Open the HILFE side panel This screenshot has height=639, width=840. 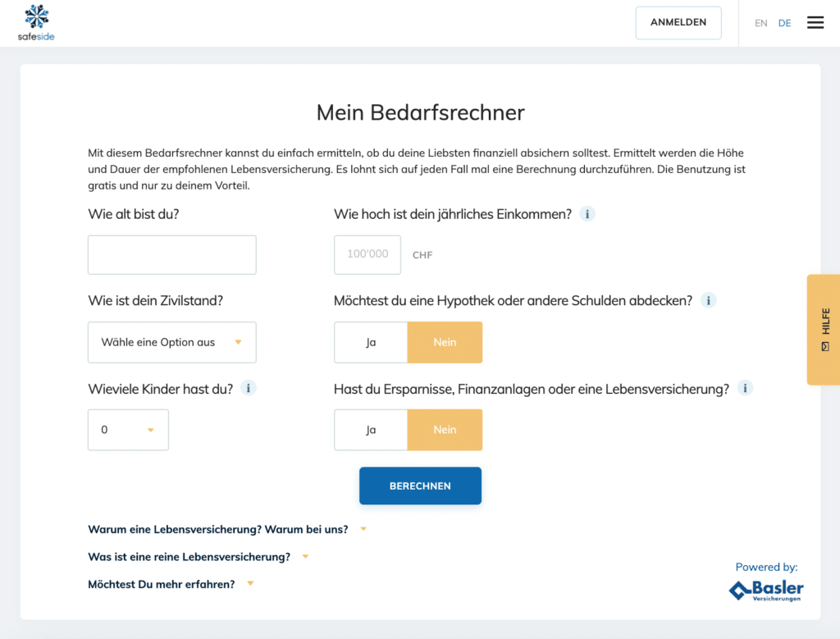pos(823,330)
